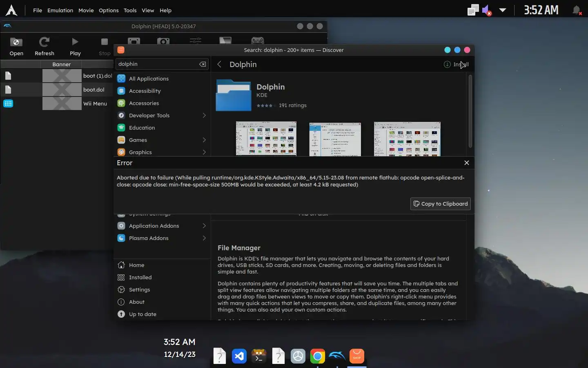Open the third Dolphin screenshot thumbnail
The width and height of the screenshot is (588, 368).
[407, 139]
